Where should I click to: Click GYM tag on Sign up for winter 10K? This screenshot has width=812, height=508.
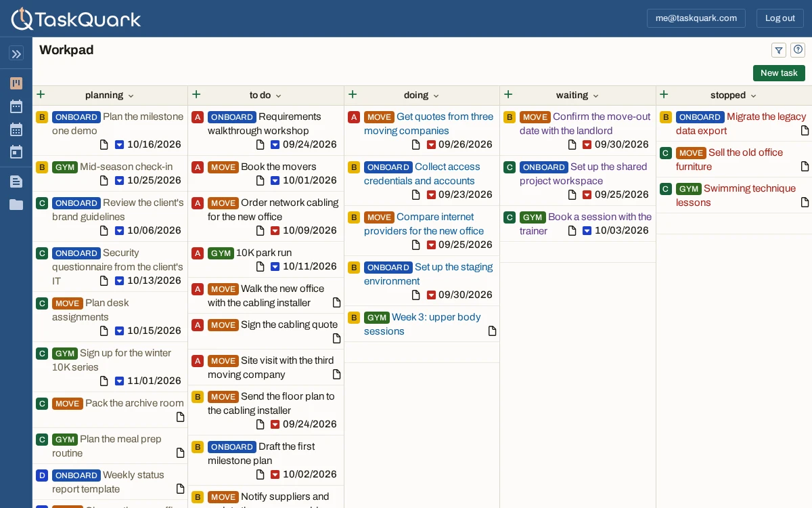coord(65,354)
